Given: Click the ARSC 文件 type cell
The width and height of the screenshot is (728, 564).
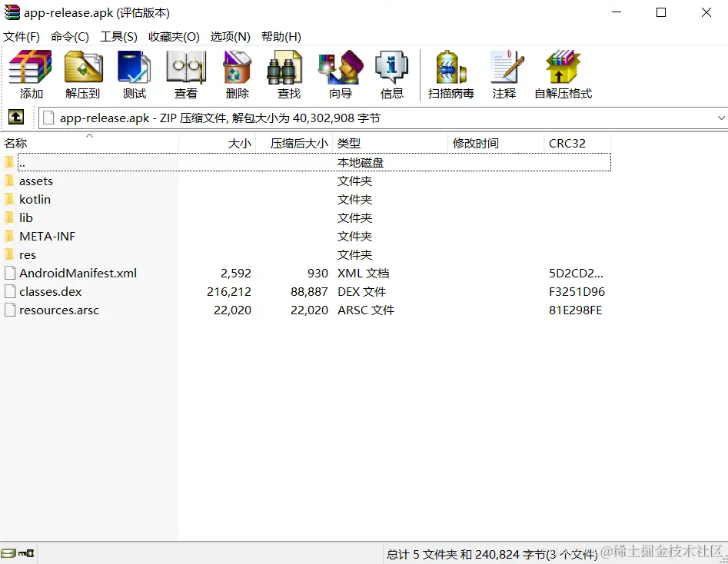Looking at the screenshot, I should coord(366,310).
